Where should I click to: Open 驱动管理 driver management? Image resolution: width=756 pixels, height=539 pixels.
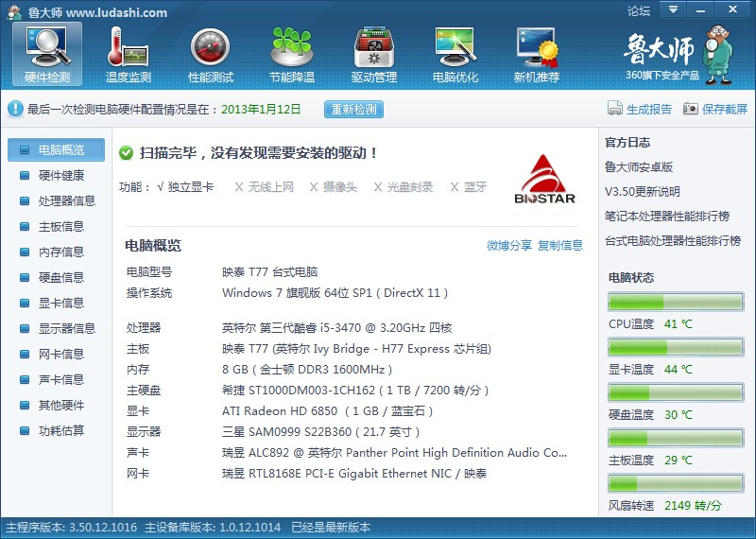click(373, 55)
